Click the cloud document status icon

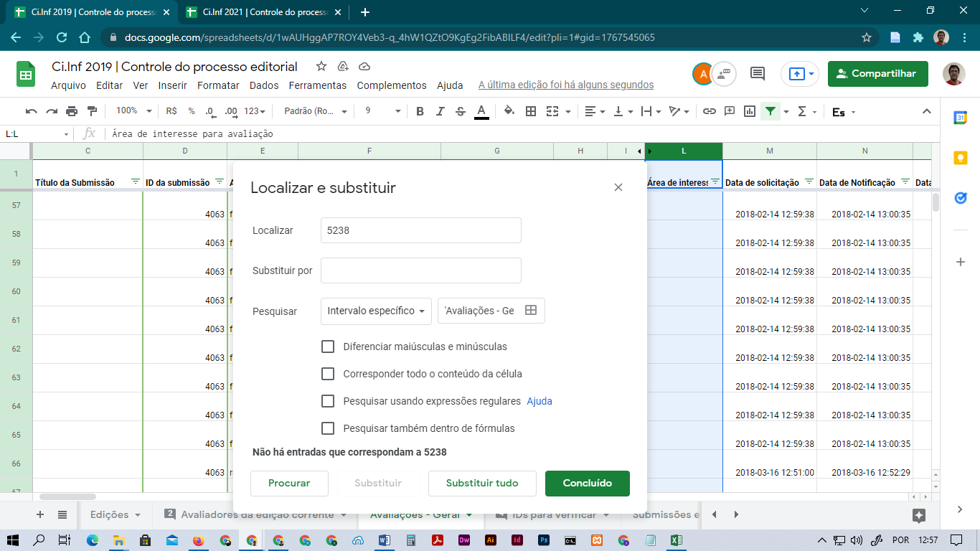tap(364, 66)
